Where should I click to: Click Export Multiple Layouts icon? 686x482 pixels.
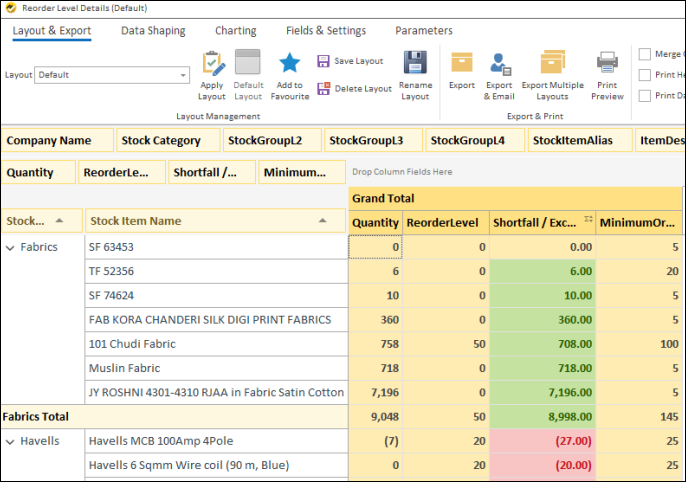click(x=552, y=64)
